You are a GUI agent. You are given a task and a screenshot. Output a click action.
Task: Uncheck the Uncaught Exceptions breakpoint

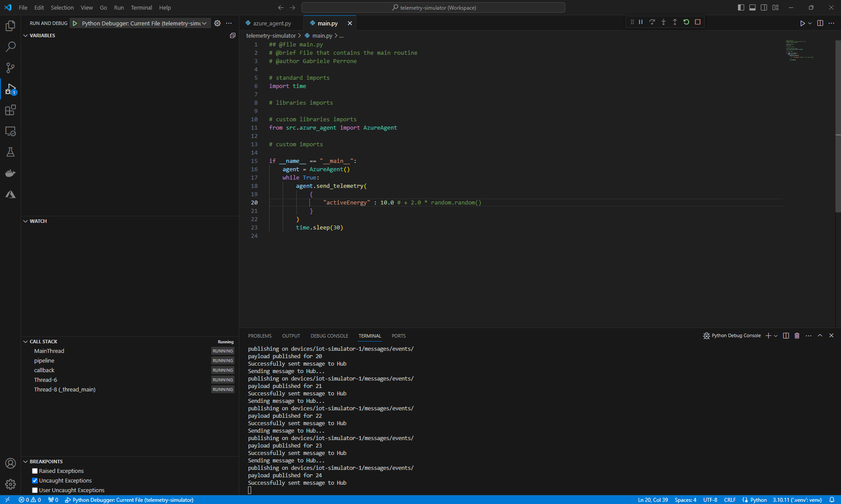coord(35,480)
